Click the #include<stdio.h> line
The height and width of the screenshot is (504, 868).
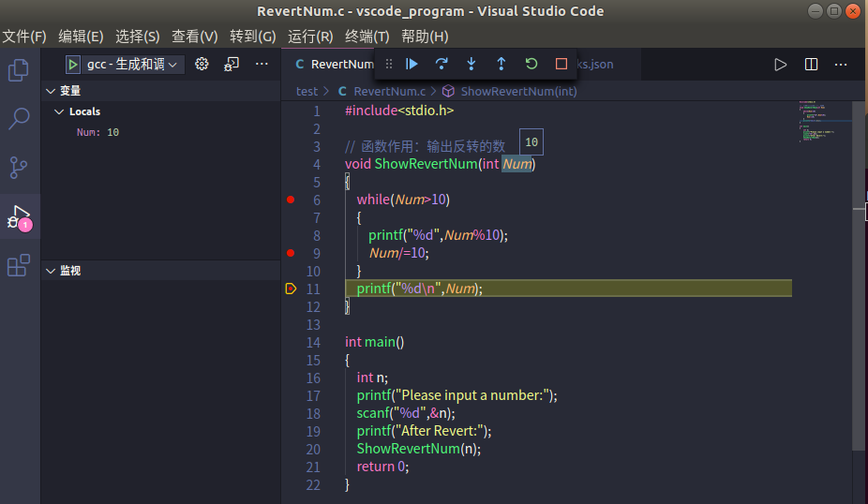(x=399, y=111)
